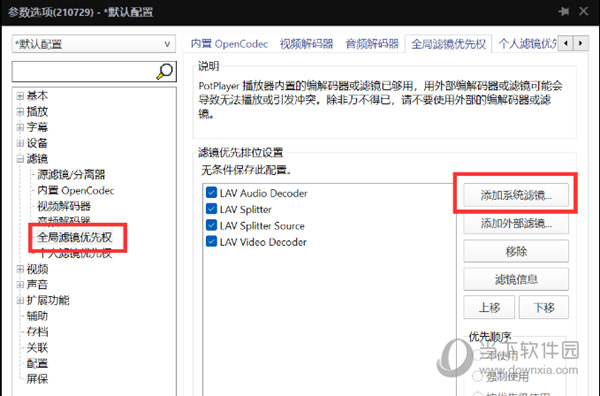This screenshot has height=396, width=600.
Task: Close the preferences dialog
Action: pyautogui.click(x=584, y=11)
